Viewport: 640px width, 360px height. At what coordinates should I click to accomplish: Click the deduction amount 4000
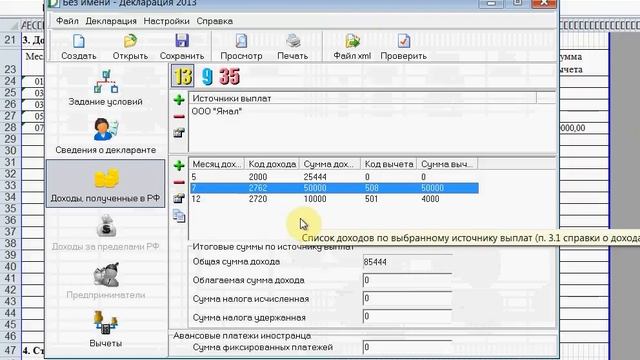pos(430,199)
